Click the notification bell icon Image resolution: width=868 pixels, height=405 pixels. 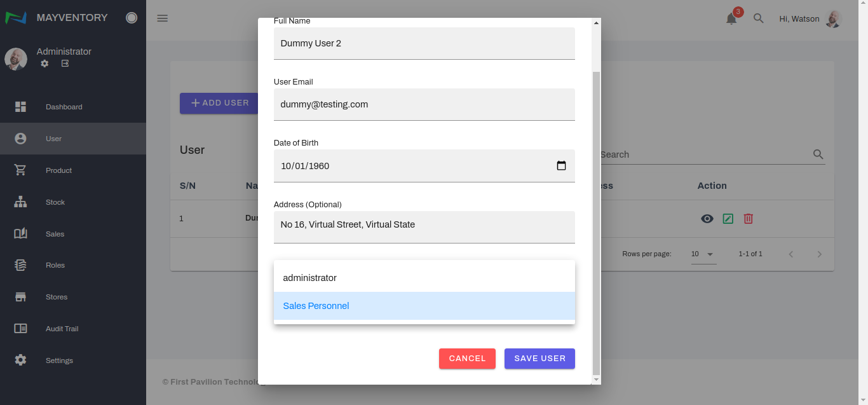click(x=731, y=18)
